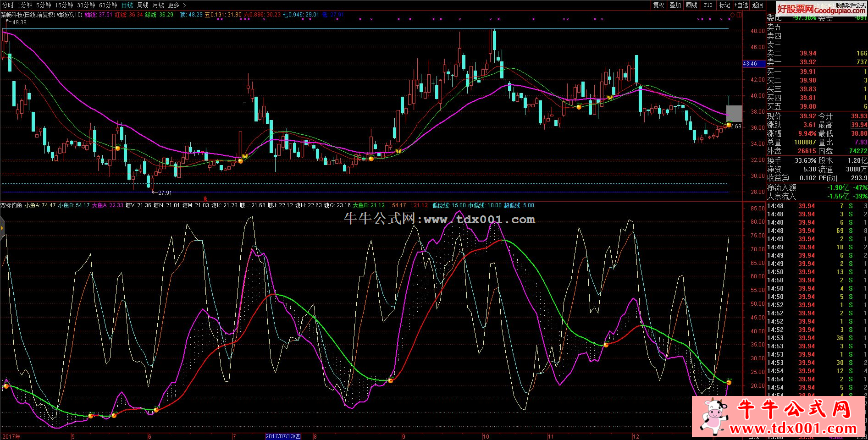Click the orange signal ball near 36.69
Viewport: 868px width, 440px height.
[x=729, y=125]
